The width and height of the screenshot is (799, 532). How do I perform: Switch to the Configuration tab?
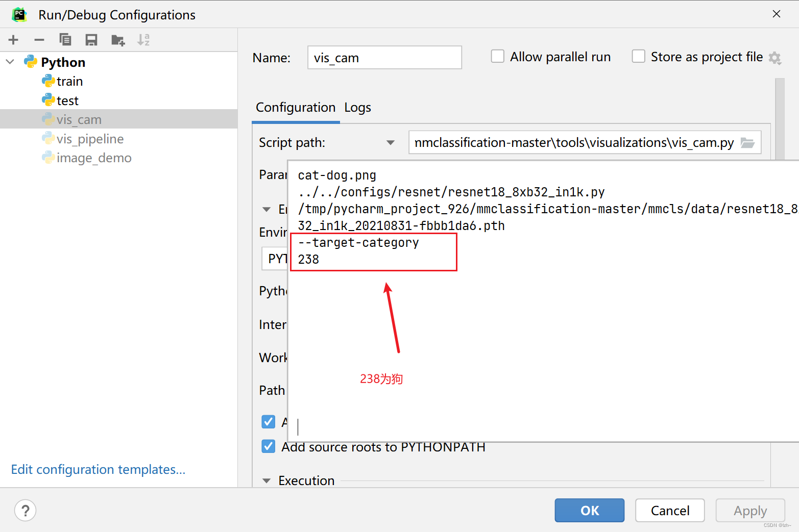click(296, 108)
